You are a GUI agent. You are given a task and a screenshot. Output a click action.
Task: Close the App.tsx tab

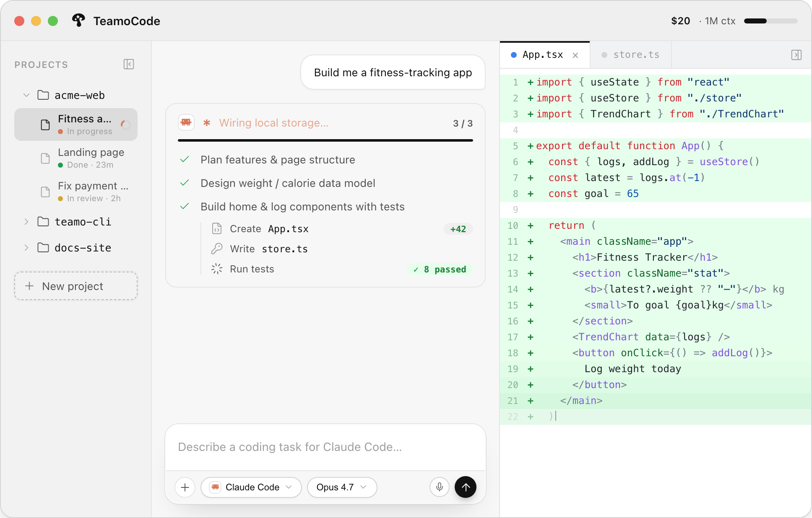575,55
